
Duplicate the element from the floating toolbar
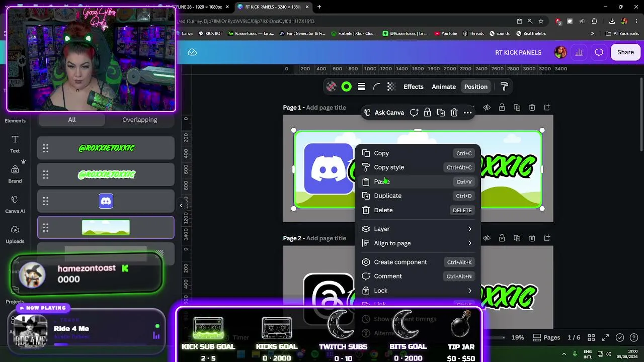(x=441, y=113)
